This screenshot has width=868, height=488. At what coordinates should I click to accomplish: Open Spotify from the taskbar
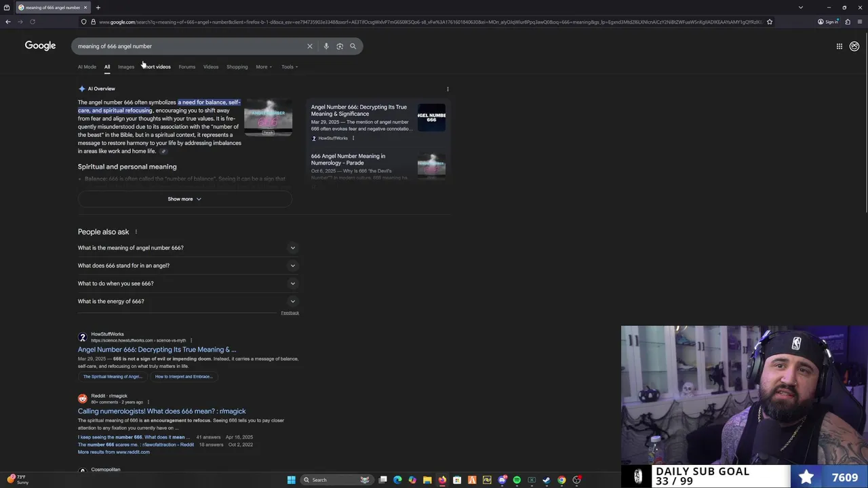point(517,480)
